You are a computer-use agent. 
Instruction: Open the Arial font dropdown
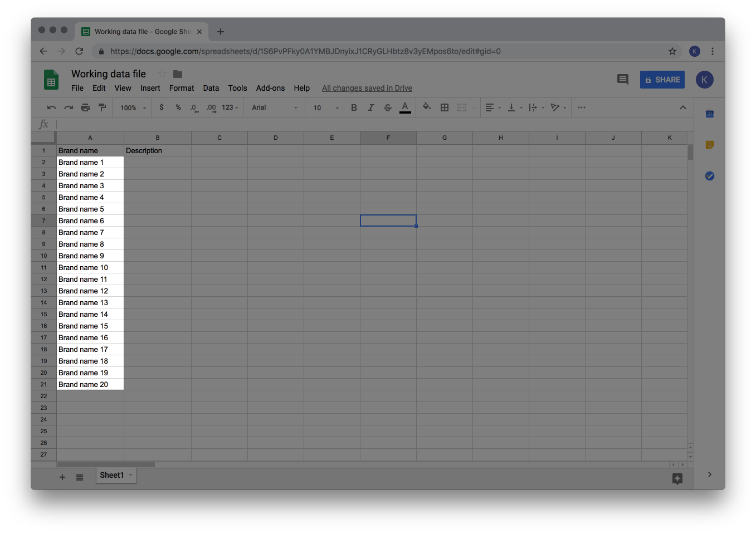tap(275, 107)
